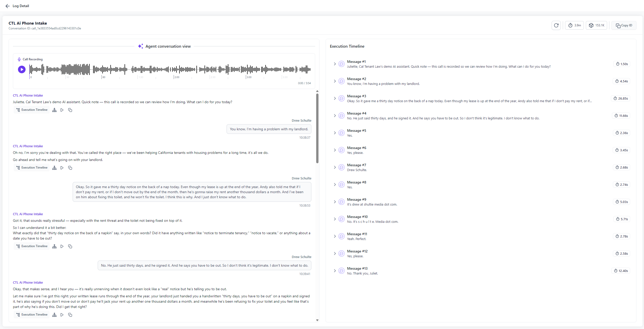Screen dimensions: 644x329
Task: Click the 3.9m duration badge
Action: [x=574, y=25]
